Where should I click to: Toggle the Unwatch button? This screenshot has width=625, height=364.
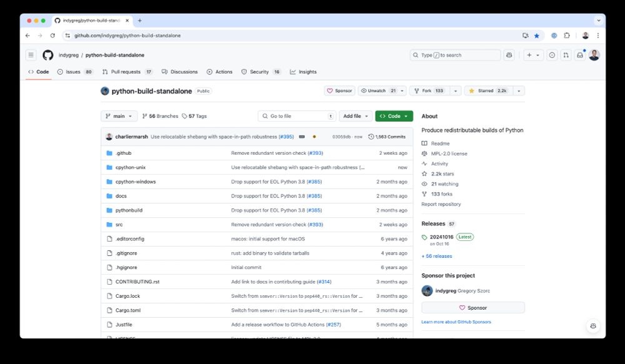[x=377, y=91]
